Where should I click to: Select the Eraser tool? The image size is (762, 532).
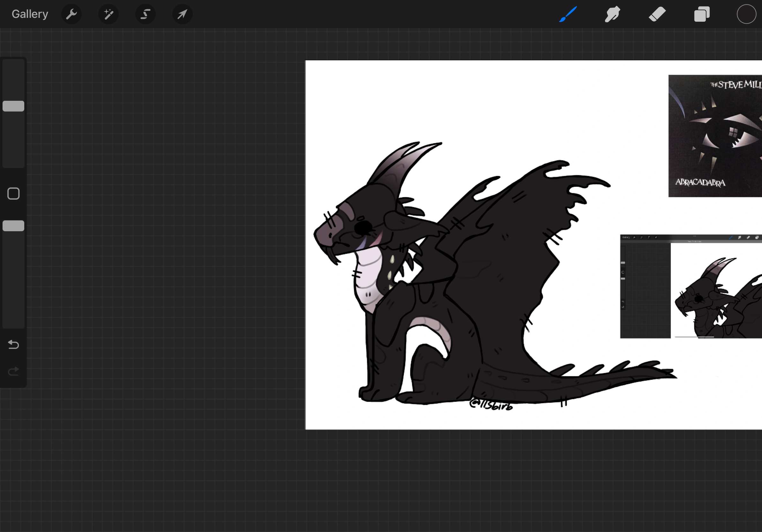657,14
